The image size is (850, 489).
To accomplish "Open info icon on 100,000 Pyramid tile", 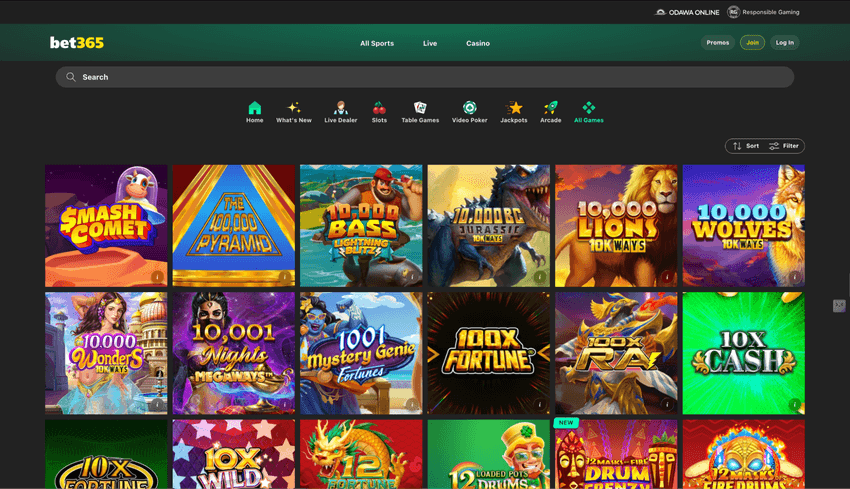I will [285, 277].
